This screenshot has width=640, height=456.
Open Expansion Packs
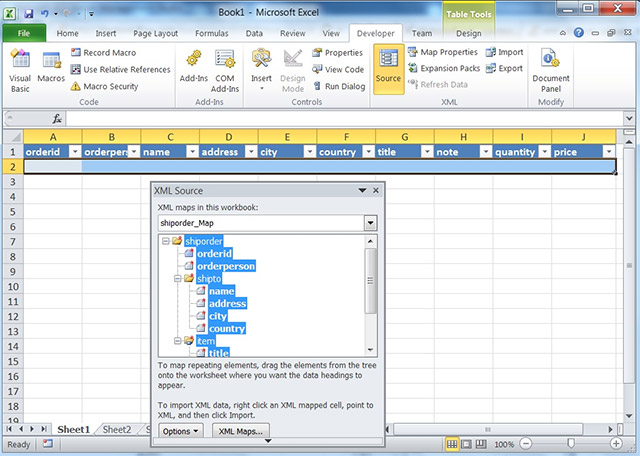click(x=444, y=68)
